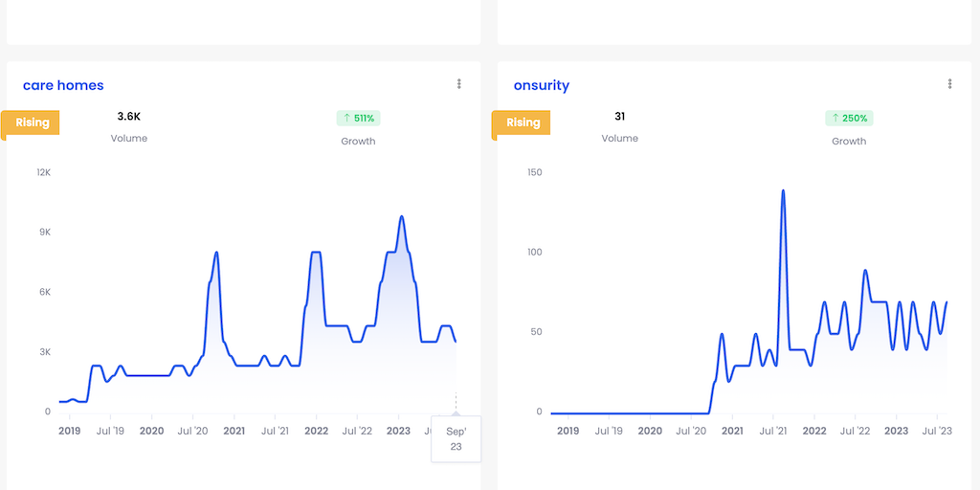Click the Jul '21 spike on onsurity chart

(x=783, y=190)
